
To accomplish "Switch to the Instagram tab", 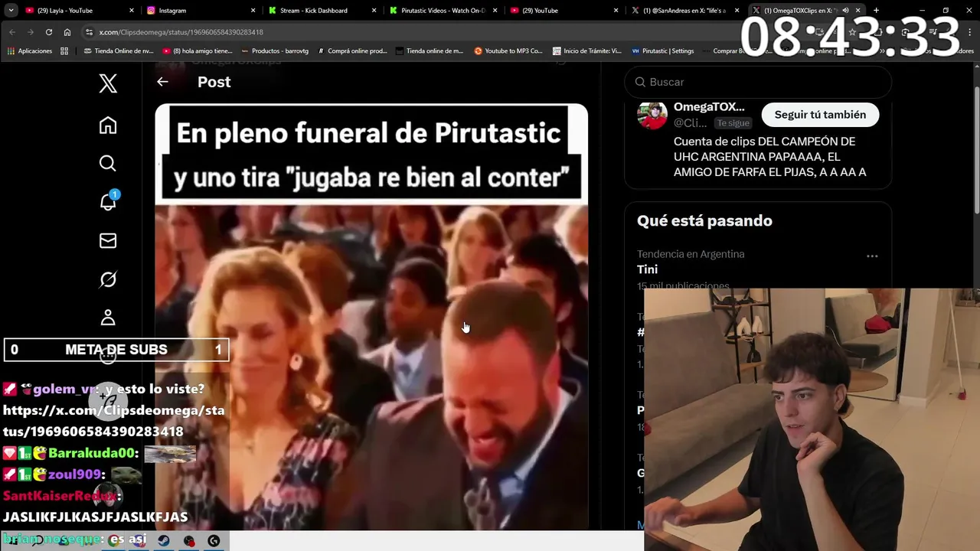I will pos(201,11).
